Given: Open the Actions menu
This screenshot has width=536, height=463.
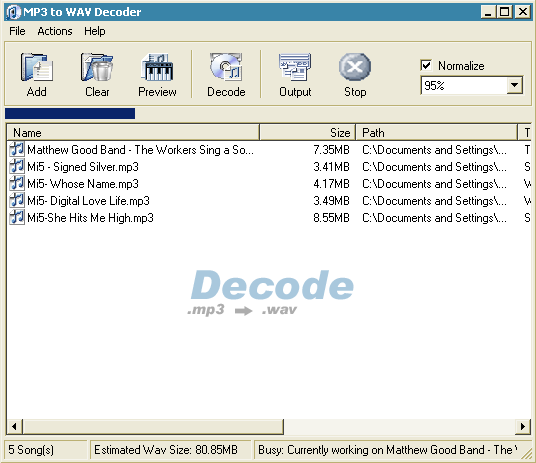Looking at the screenshot, I should click(x=55, y=31).
